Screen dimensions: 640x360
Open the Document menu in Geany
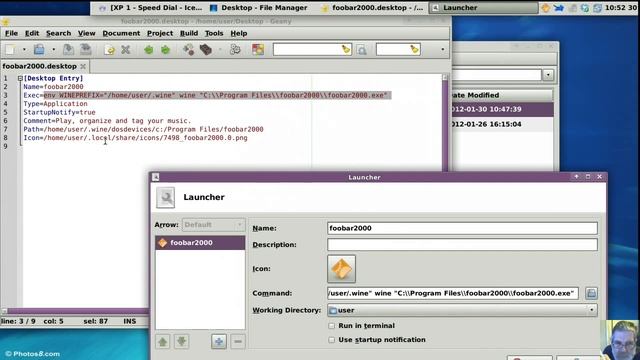pyautogui.click(x=121, y=33)
